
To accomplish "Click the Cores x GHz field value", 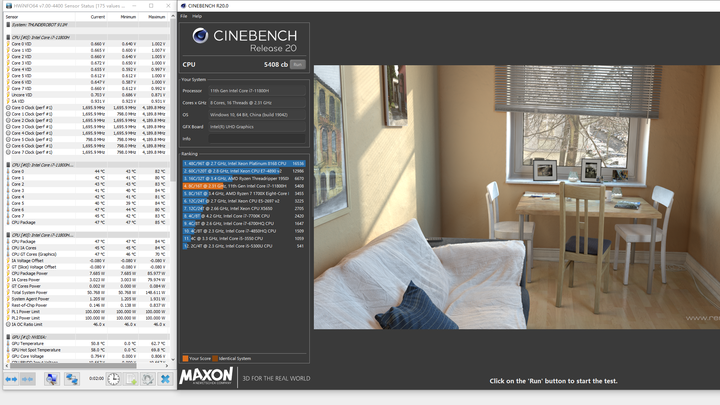I will point(257,103).
